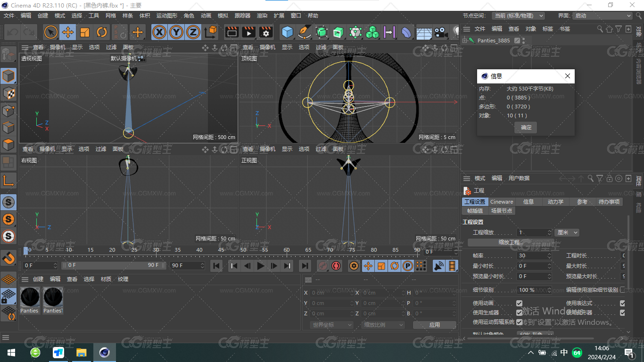Open 用户数据 in attributes panel
644x362 pixels.
click(519, 178)
